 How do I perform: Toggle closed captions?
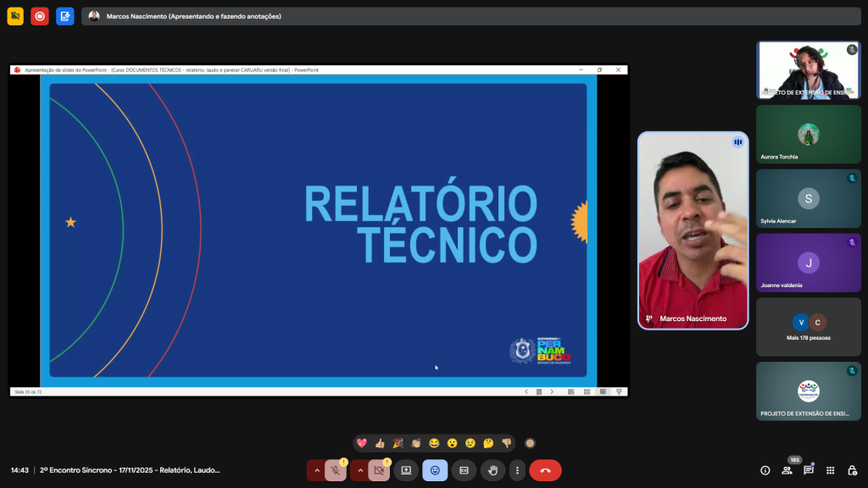464,470
